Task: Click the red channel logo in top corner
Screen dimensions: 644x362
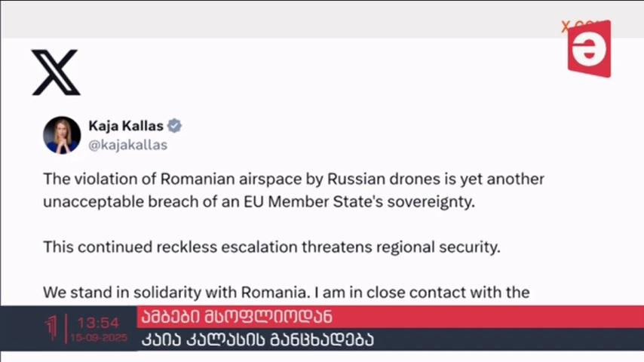Action: [x=590, y=49]
